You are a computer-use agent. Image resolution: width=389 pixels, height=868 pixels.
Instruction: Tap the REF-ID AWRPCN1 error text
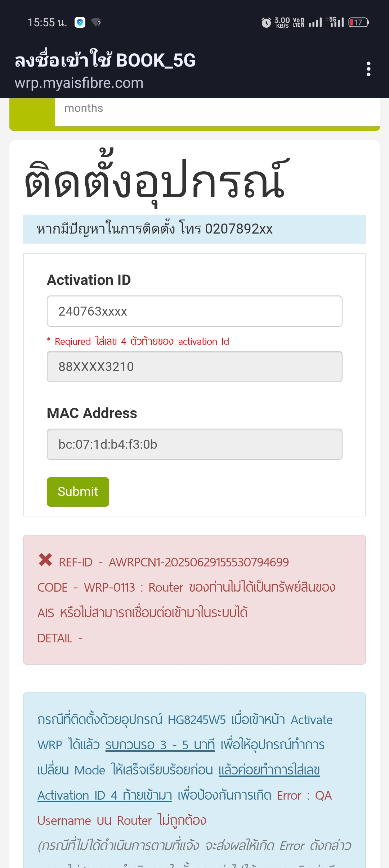click(174, 562)
